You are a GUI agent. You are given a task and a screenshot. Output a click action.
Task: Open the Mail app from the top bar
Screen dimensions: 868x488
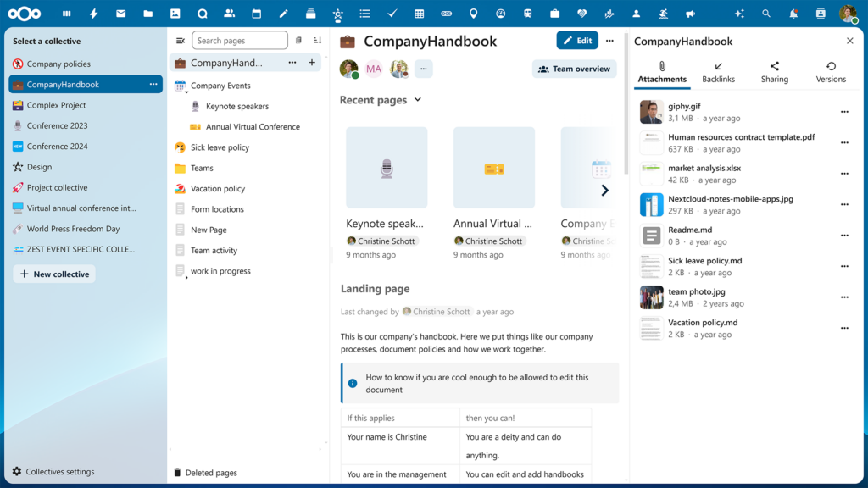point(121,13)
